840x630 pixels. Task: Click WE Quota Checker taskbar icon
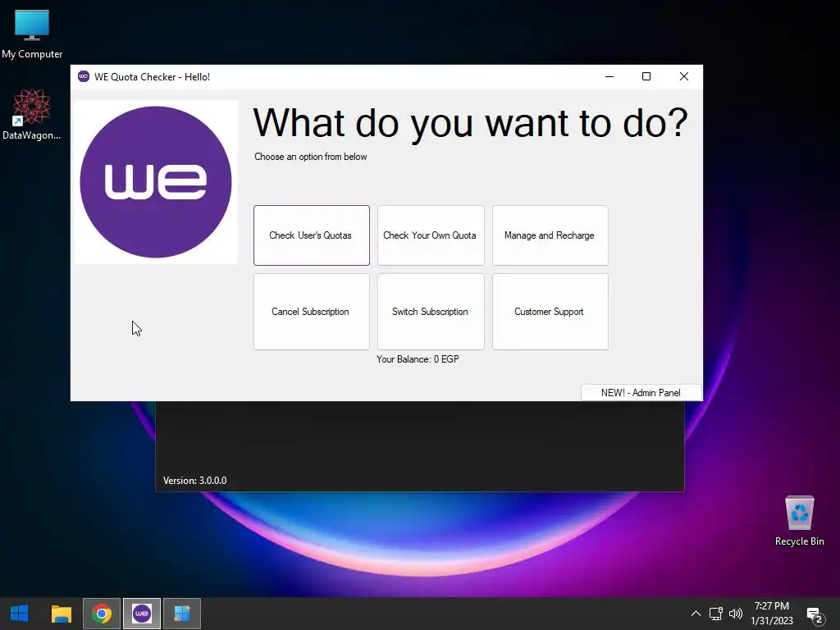click(x=142, y=614)
